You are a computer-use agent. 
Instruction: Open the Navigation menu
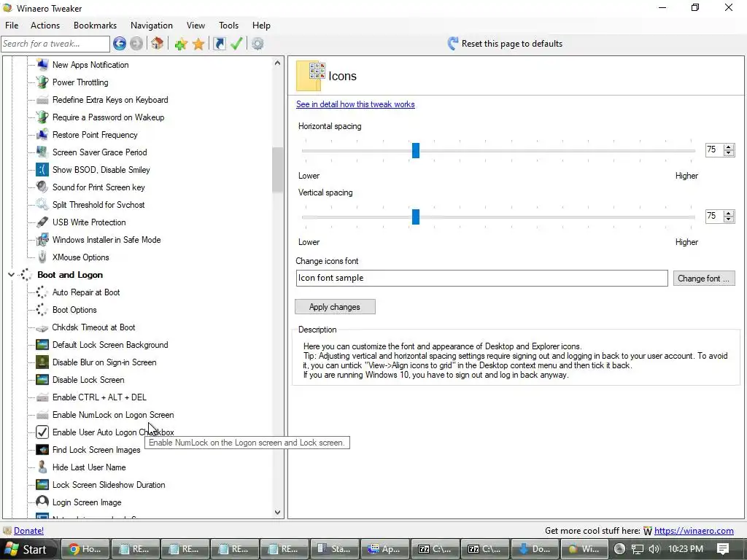pyautogui.click(x=152, y=26)
